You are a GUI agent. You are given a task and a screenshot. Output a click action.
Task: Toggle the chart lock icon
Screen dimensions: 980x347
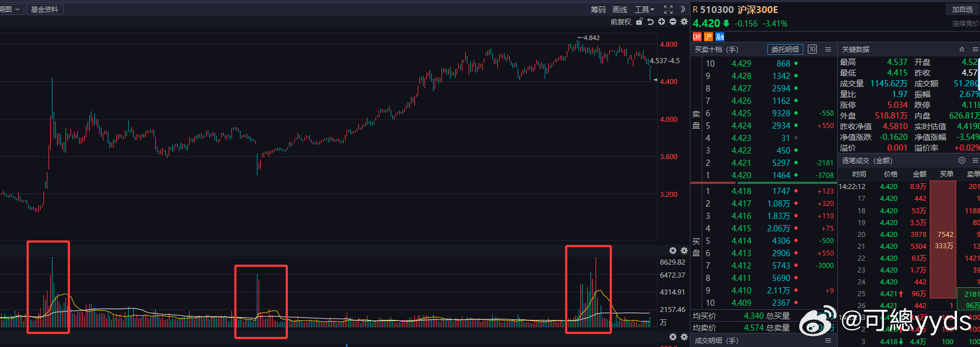coord(640,21)
